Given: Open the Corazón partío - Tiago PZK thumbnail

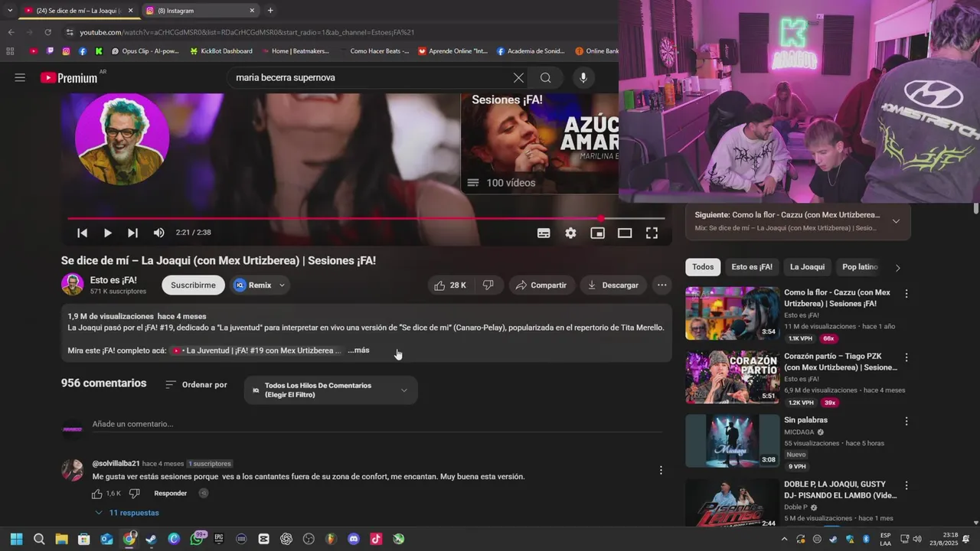Looking at the screenshot, I should pyautogui.click(x=732, y=377).
